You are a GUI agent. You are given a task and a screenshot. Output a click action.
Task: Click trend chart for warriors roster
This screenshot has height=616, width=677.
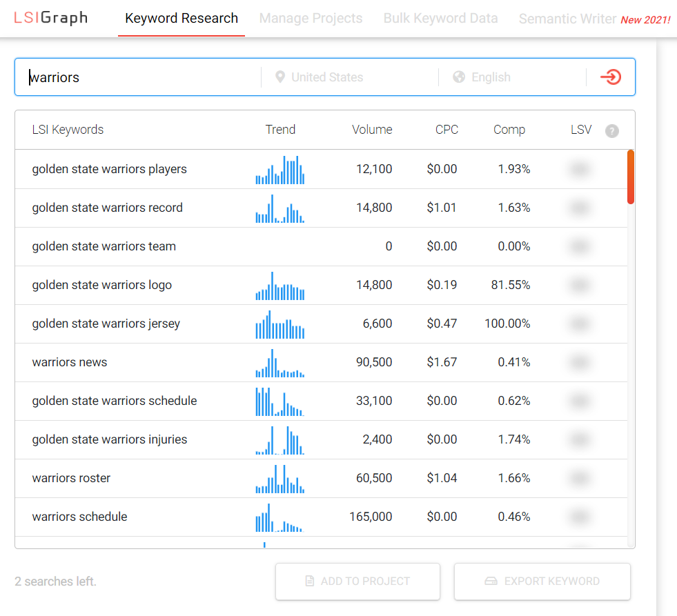tap(279, 479)
